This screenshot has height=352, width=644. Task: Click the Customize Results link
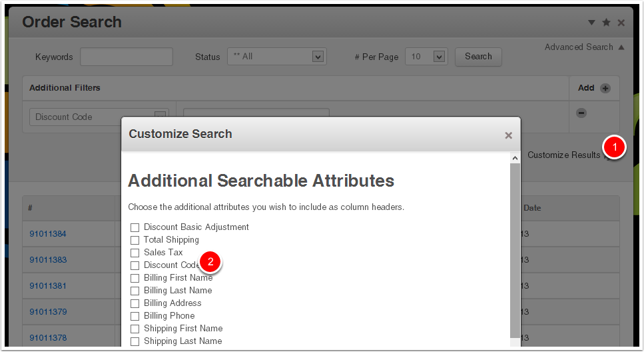click(563, 155)
